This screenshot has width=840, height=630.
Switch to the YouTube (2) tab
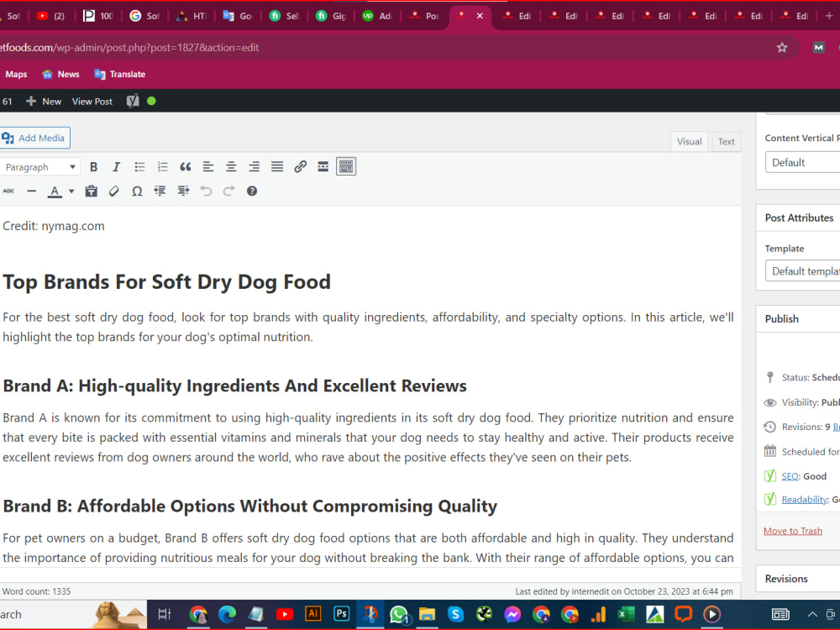50,15
